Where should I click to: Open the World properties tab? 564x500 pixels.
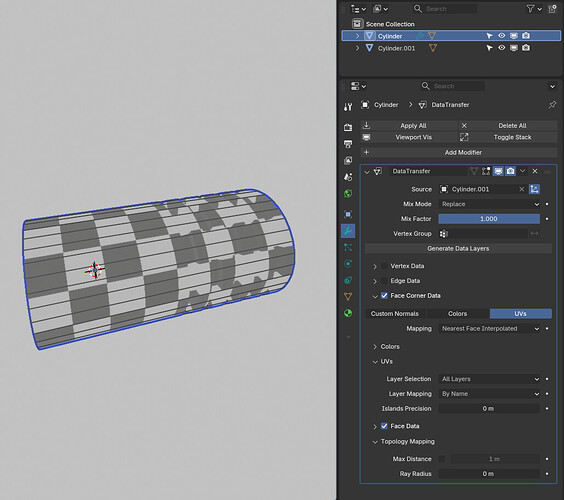pos(348,194)
